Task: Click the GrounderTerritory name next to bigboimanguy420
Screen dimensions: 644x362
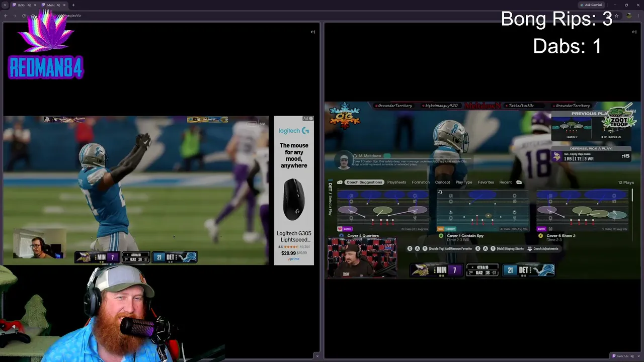Action: pyautogui.click(x=395, y=106)
